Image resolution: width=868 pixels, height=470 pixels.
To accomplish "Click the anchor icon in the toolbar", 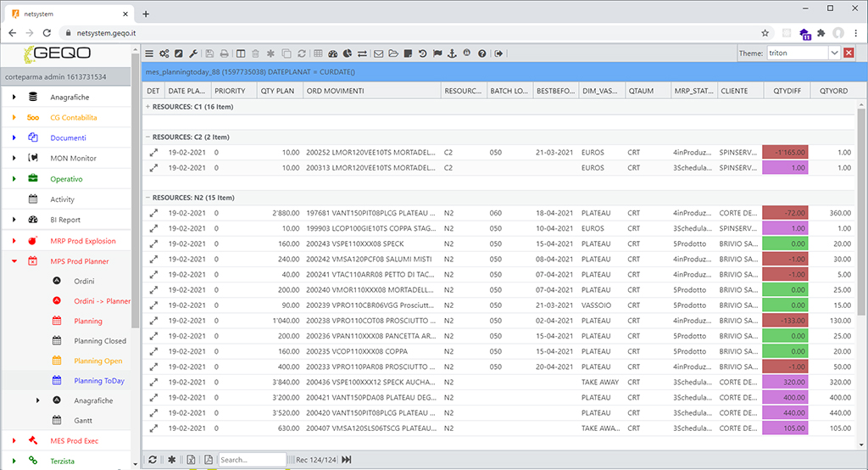I will tap(452, 53).
